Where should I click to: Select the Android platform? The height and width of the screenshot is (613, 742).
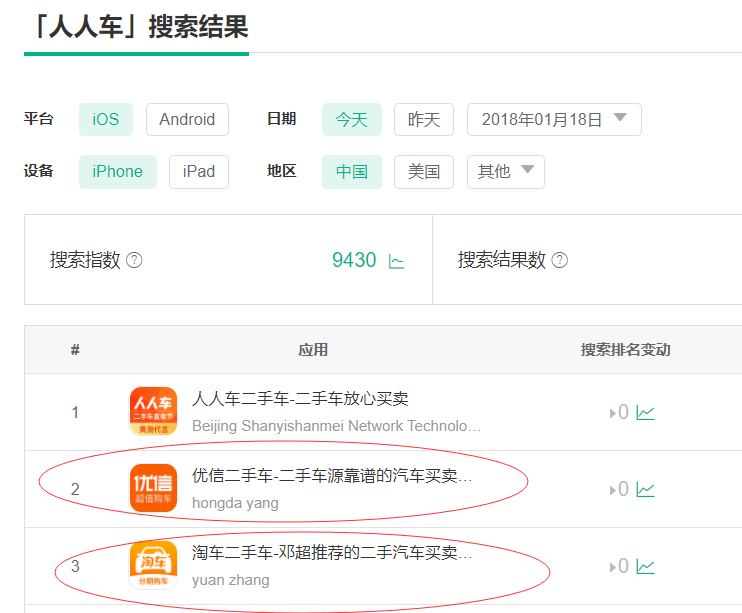coord(187,119)
